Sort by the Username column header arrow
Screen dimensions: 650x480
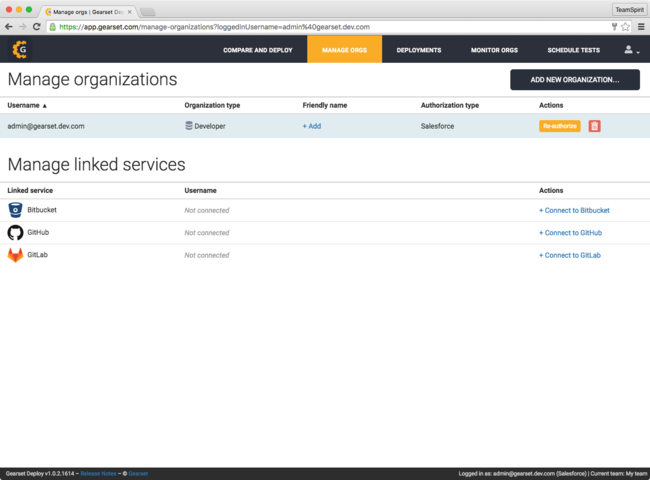click(x=44, y=106)
